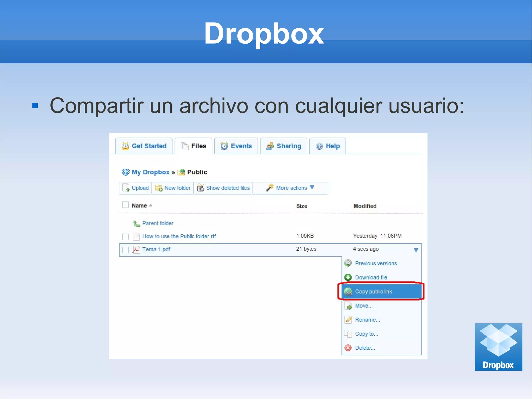Open the More actions dropdown
The width and height of the screenshot is (532, 399).
pos(290,188)
